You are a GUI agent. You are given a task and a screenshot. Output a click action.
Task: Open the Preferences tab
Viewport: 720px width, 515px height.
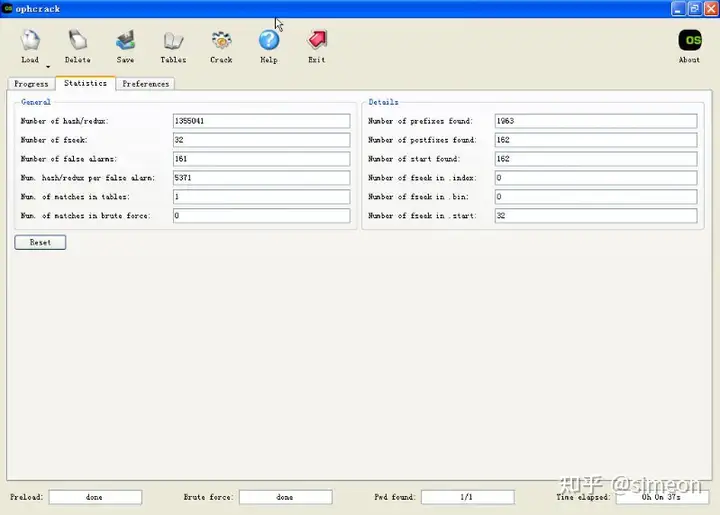146,84
